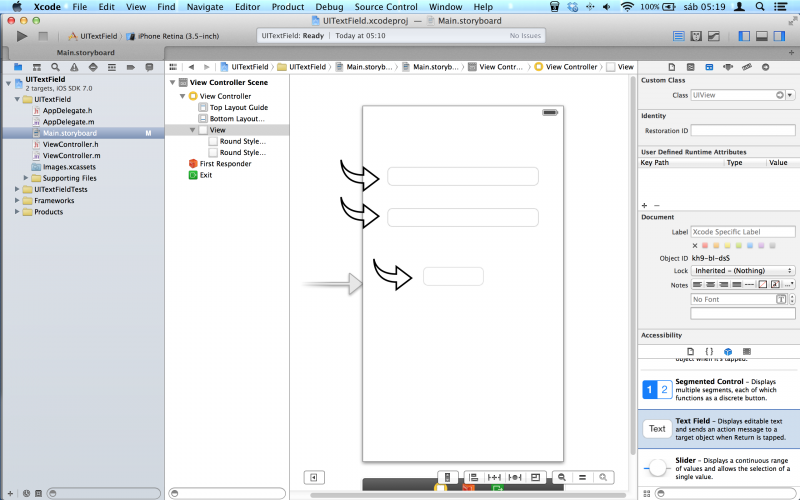Open the Breakpoint navigator
The image size is (800, 500).
(x=131, y=67)
